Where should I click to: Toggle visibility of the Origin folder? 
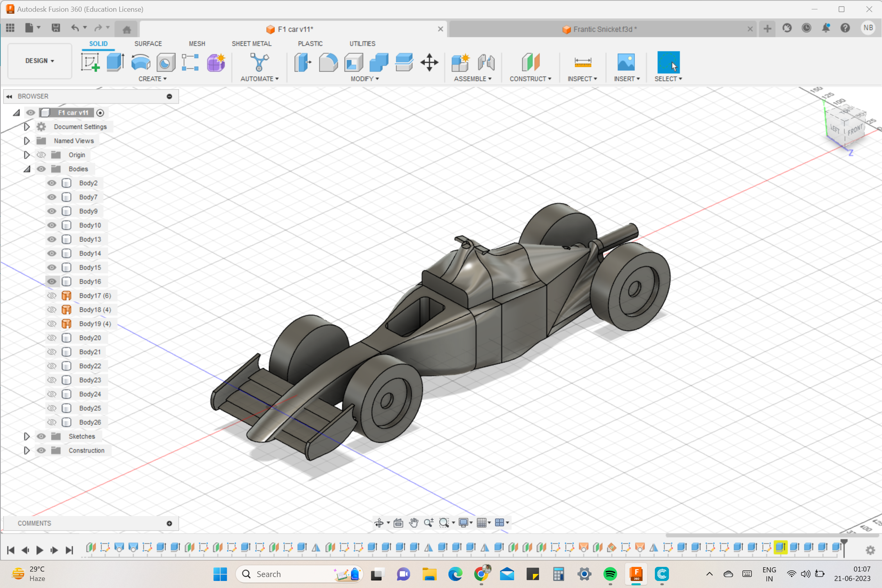click(41, 154)
